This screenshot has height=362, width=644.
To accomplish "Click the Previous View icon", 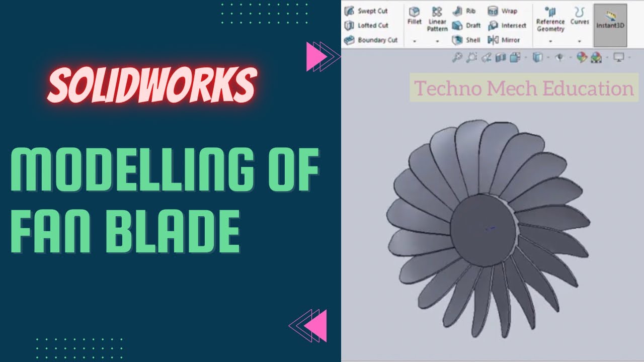I will coord(486,58).
